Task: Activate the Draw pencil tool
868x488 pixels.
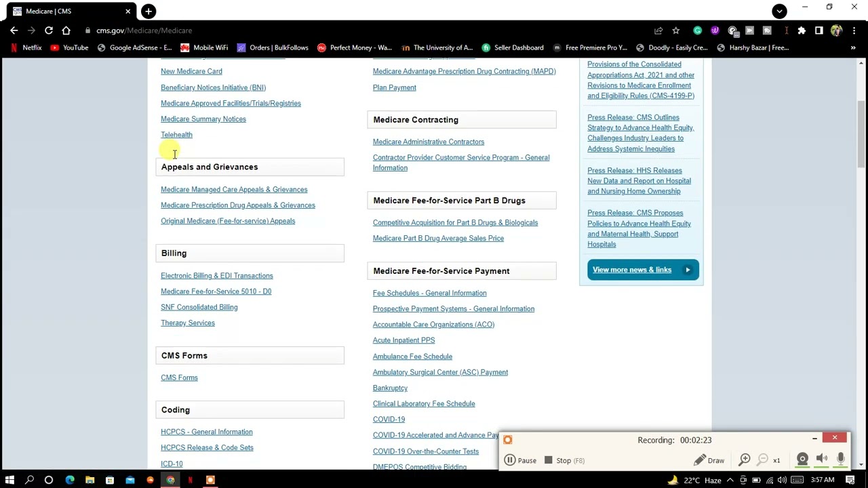Action: click(x=709, y=461)
